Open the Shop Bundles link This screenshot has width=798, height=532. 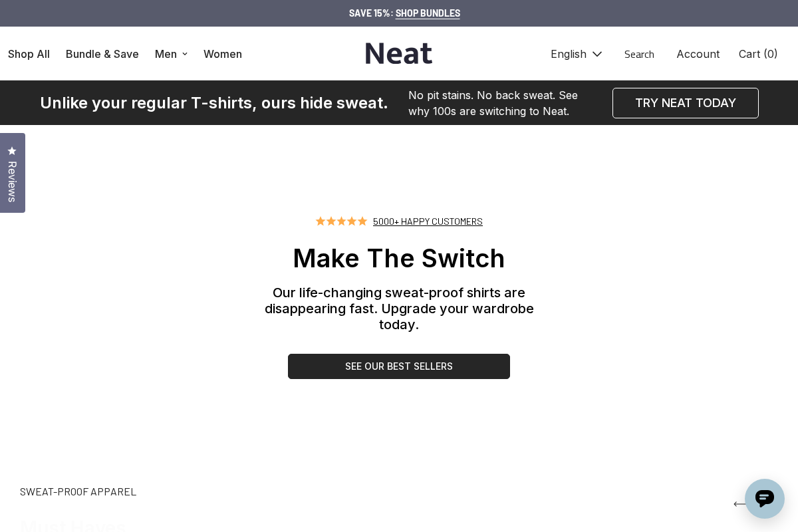click(428, 13)
